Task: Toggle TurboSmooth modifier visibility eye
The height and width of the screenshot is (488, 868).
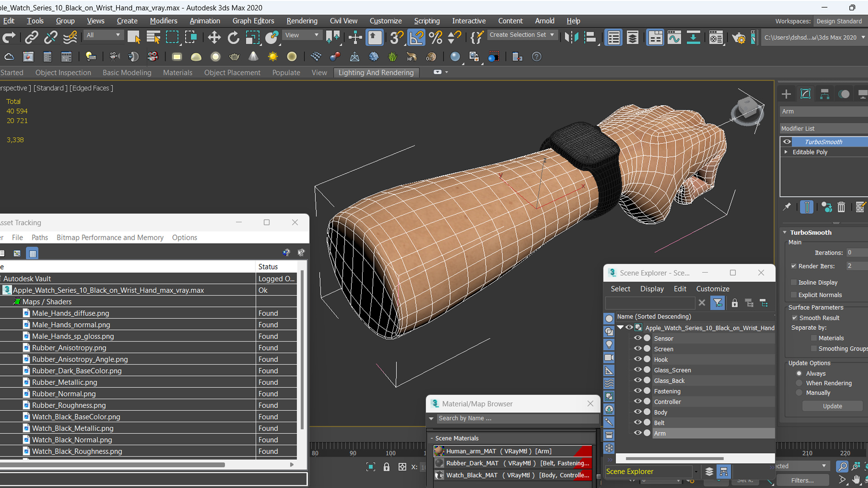Action: [x=787, y=141]
